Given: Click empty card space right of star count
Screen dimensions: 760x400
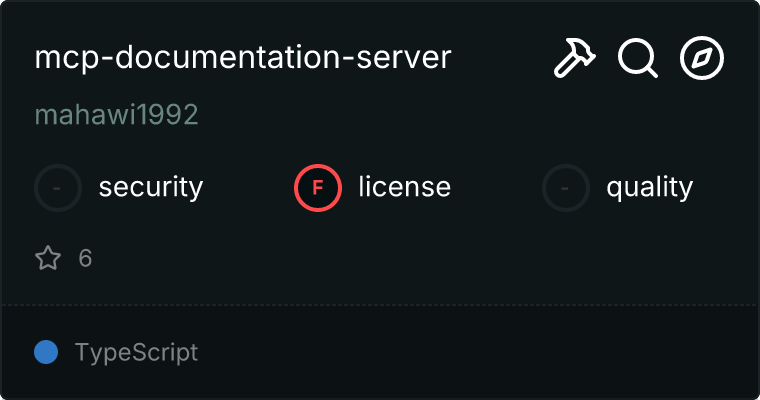Looking at the screenshot, I should click(x=400, y=259).
